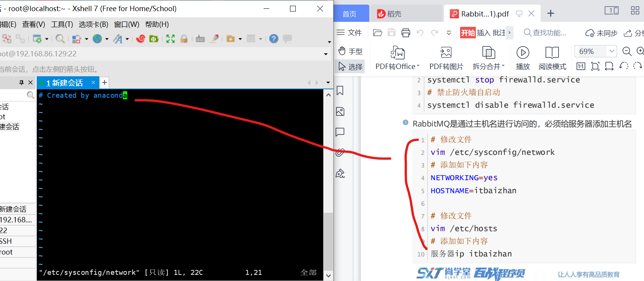Click the 1:1 actual size icon

[x=581, y=66]
